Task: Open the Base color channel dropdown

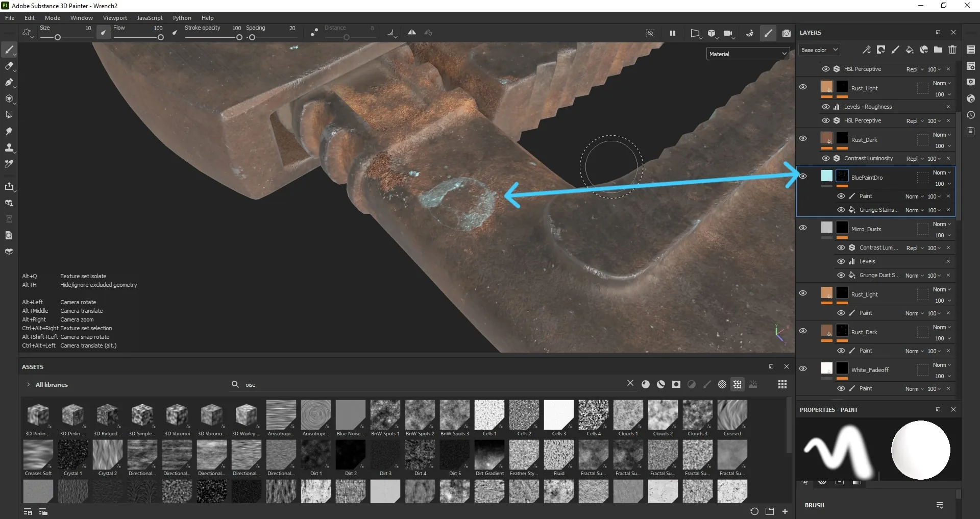Action: click(x=819, y=50)
